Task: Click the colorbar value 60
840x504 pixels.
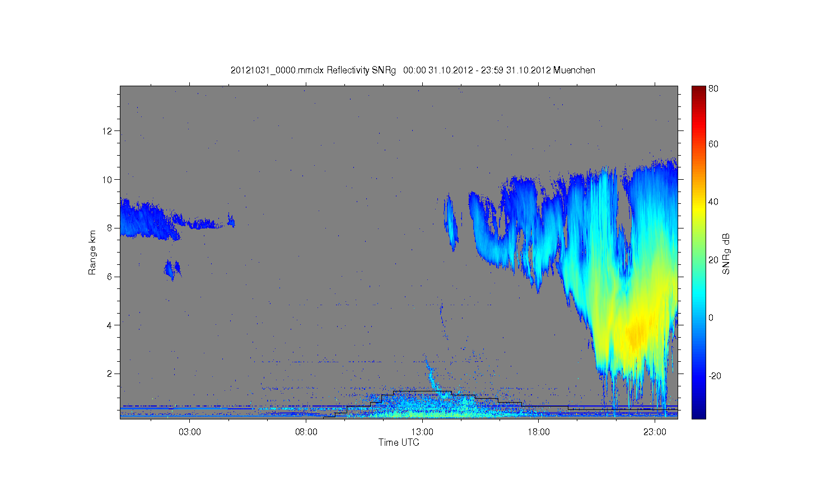Action: pyautogui.click(x=713, y=144)
